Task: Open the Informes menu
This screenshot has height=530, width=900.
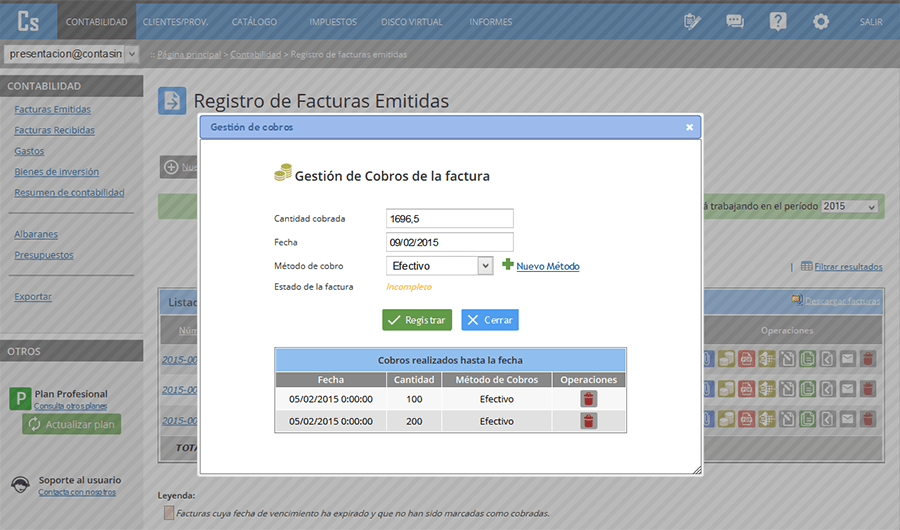Action: click(x=491, y=22)
